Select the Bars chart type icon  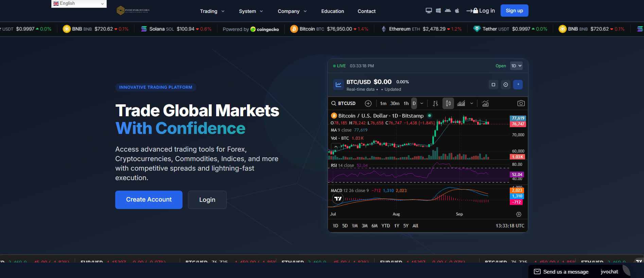(435, 103)
